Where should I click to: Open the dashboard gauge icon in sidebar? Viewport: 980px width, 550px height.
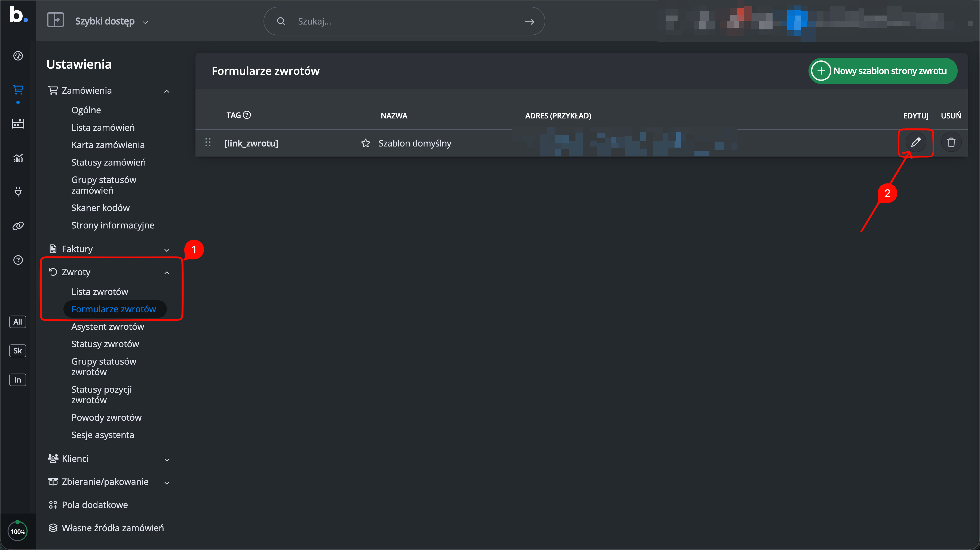pos(18,56)
